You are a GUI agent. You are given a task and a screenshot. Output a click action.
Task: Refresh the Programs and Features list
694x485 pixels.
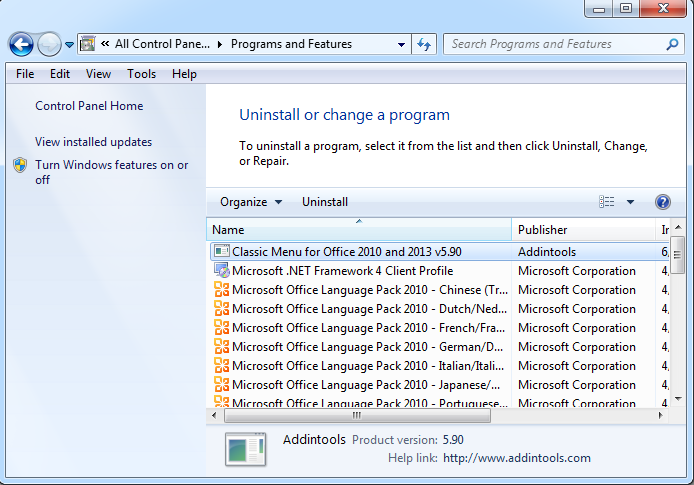point(424,45)
